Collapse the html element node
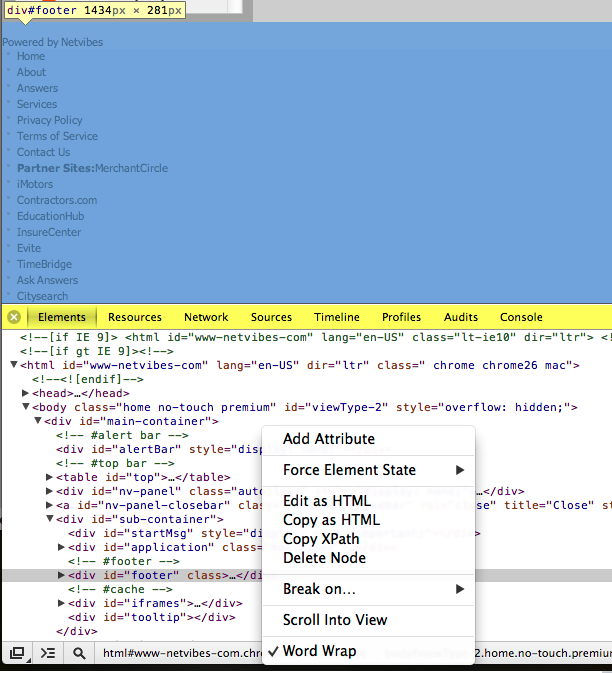This screenshot has height=673, width=612. click(14, 364)
